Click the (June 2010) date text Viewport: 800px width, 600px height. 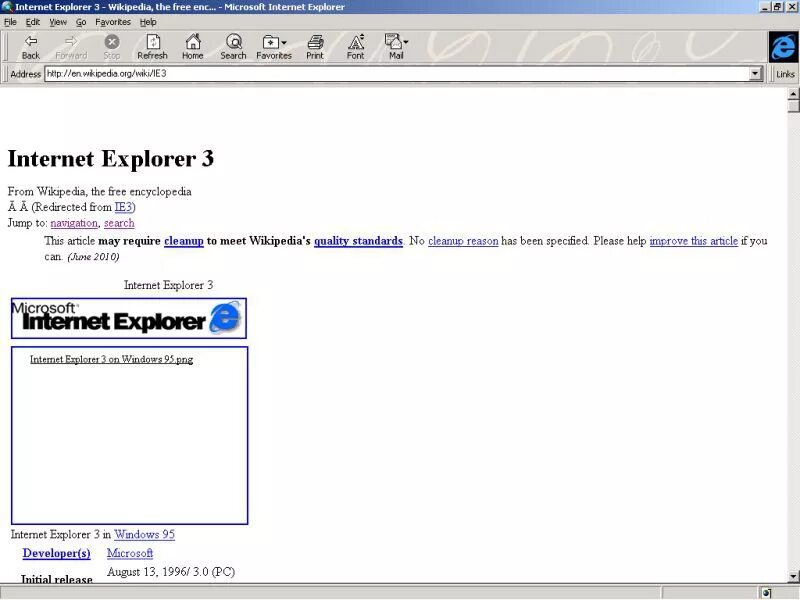[93, 257]
